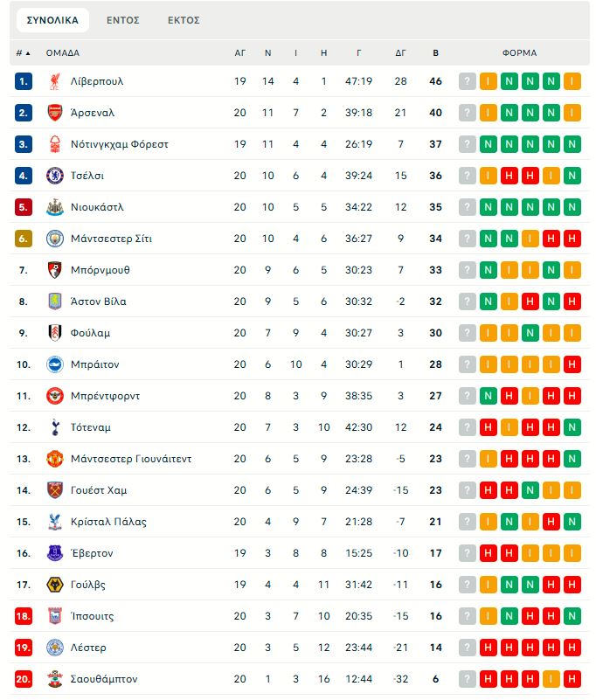Click Liverpool's grey upcoming match form badge
596x700 pixels.
tap(468, 81)
